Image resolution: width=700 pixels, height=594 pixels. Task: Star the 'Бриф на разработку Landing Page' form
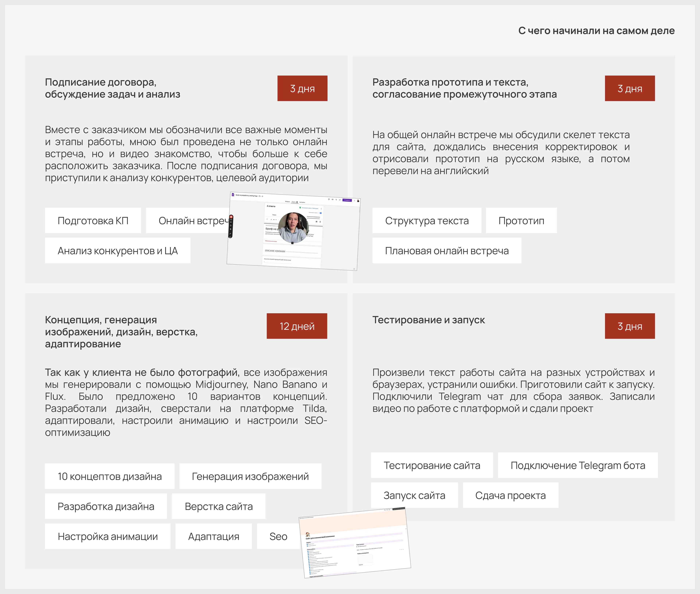click(x=262, y=196)
